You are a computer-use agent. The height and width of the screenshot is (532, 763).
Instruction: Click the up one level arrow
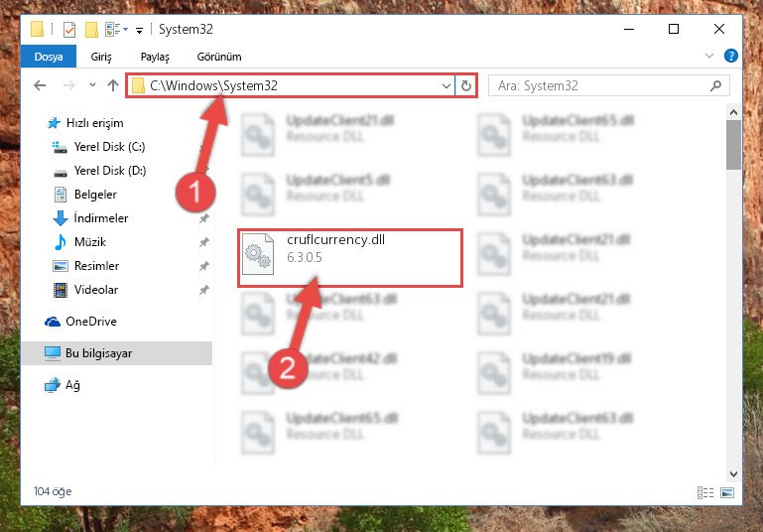point(113,85)
